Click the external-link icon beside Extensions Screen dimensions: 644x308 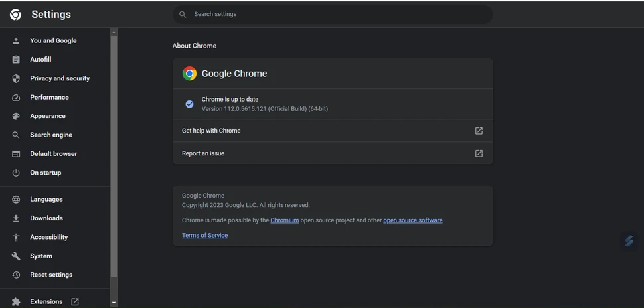(x=75, y=302)
